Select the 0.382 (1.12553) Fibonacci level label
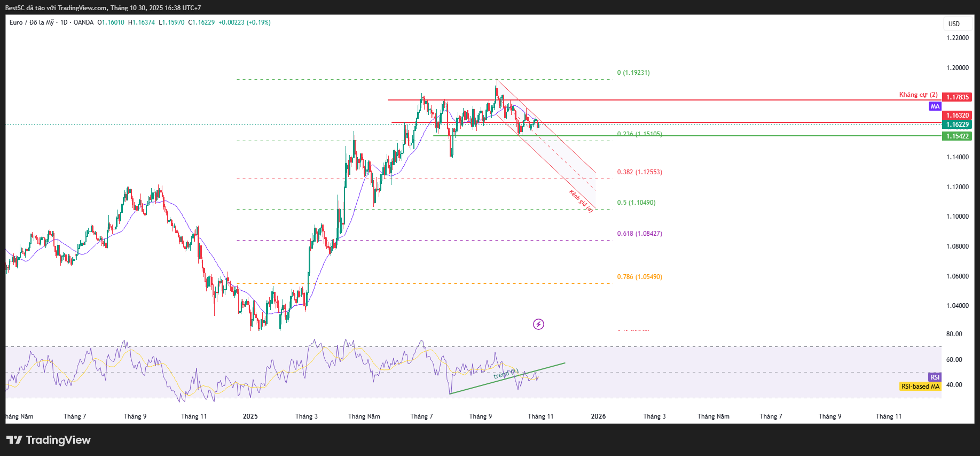Image resolution: width=980 pixels, height=456 pixels. (639, 172)
